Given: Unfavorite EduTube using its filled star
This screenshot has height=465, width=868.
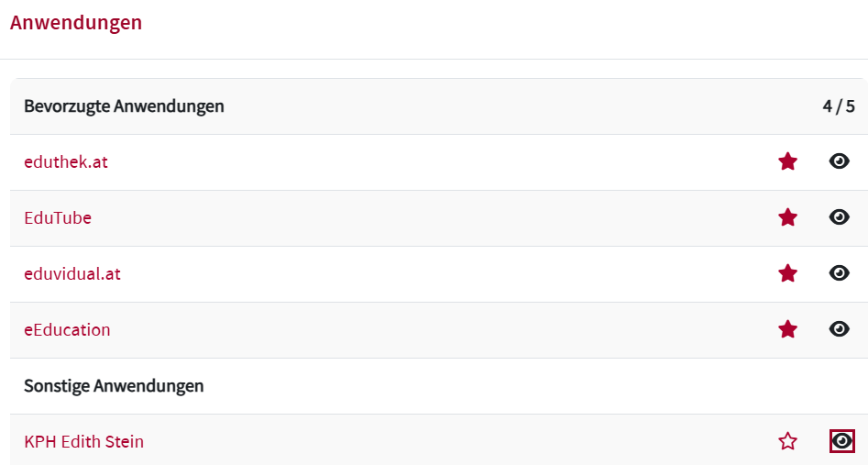Looking at the screenshot, I should [x=787, y=218].
